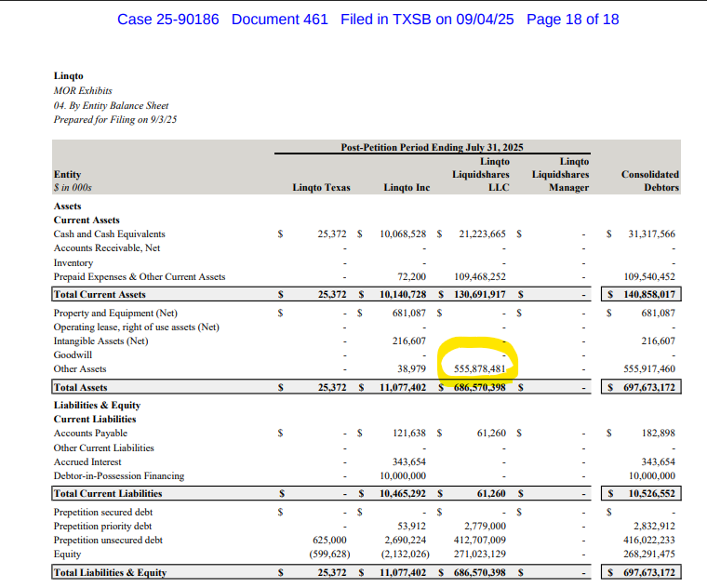Select Linqto Inc DIP financing value 10,000,000

click(403, 475)
